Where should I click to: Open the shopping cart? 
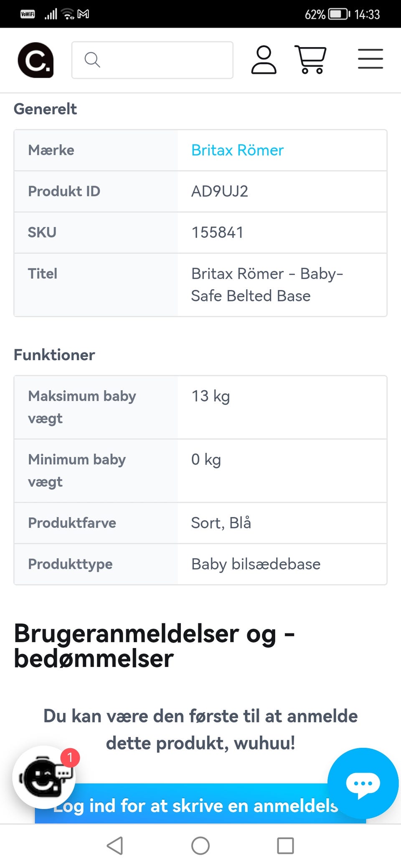pyautogui.click(x=310, y=60)
